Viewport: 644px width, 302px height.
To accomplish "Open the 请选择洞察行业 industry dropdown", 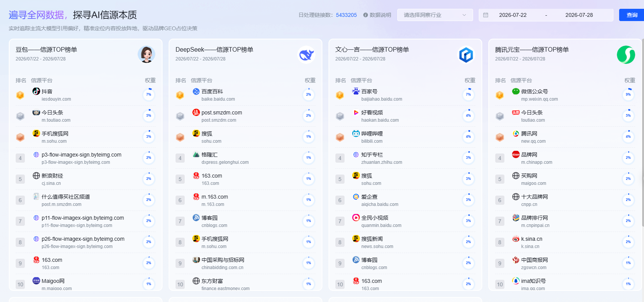I will 435,15.
